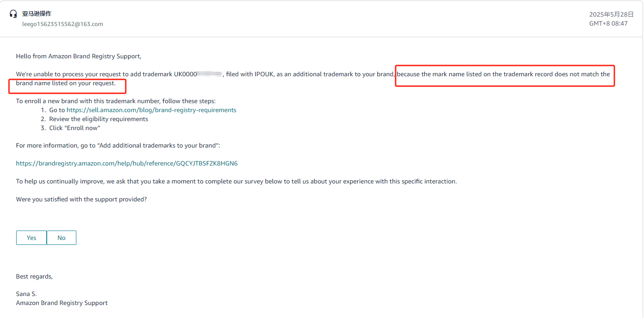Click "Were you satisfied with the support provided?"
This screenshot has height=318, width=644.
[81, 199]
